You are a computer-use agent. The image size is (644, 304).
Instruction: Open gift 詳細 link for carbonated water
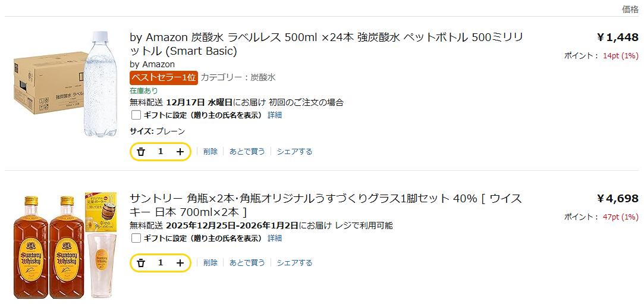pyautogui.click(x=275, y=115)
